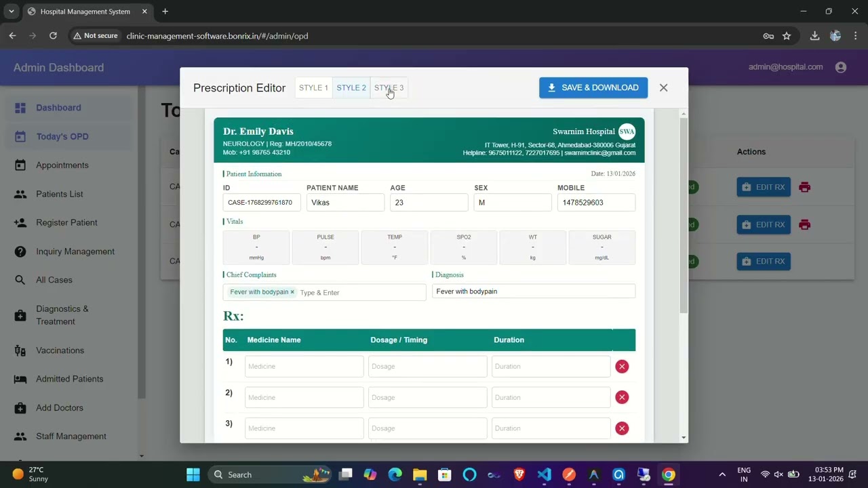Enter medicine name in row 1
The image size is (868, 488).
(304, 367)
